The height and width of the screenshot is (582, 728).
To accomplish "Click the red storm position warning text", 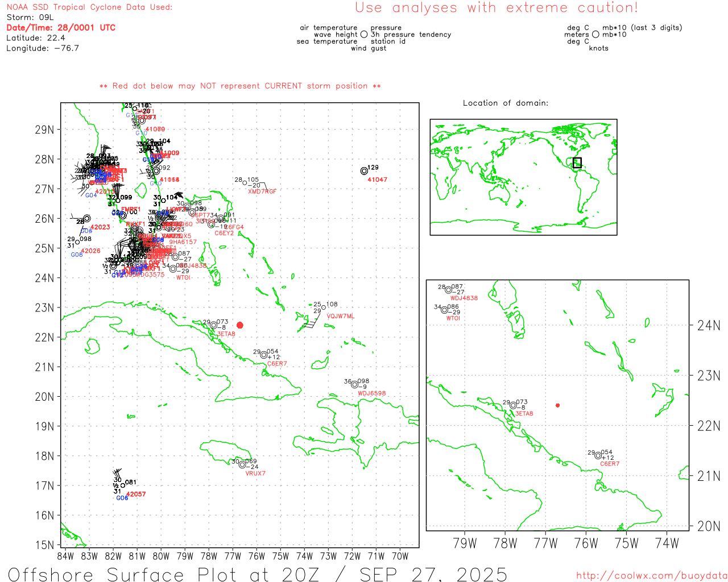I will [x=240, y=86].
